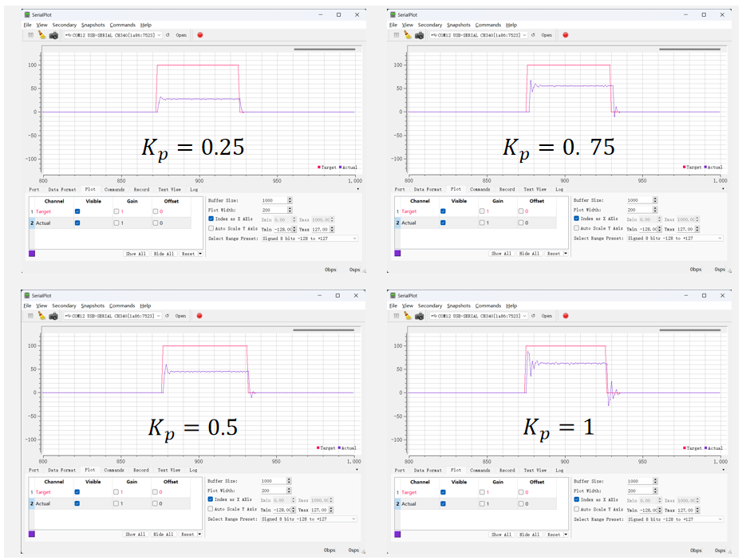This screenshot has width=742, height=560.
Task: Click the broom clear icon in Kp=0.5 window
Action: coord(41,316)
